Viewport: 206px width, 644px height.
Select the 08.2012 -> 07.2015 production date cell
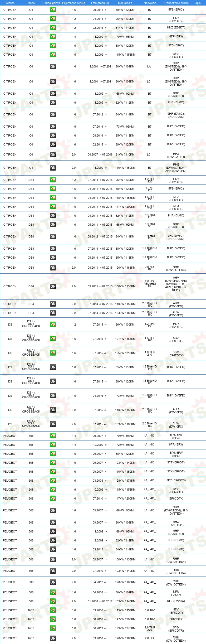coord(100,236)
